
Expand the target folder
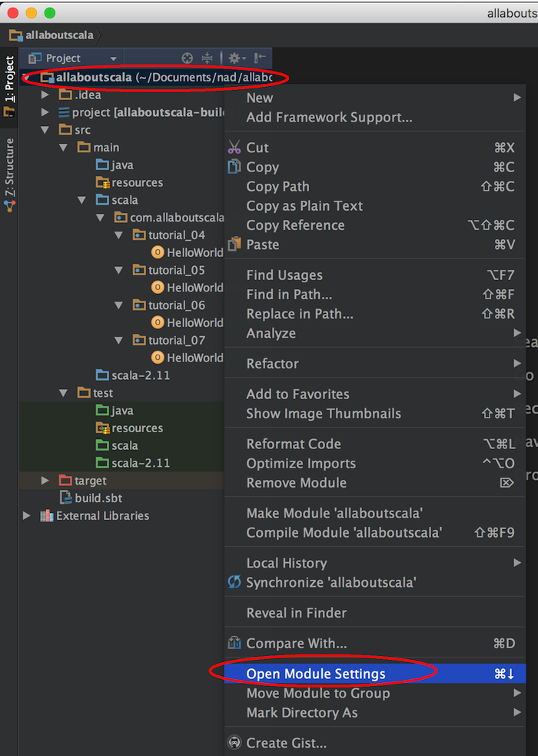[x=45, y=480]
